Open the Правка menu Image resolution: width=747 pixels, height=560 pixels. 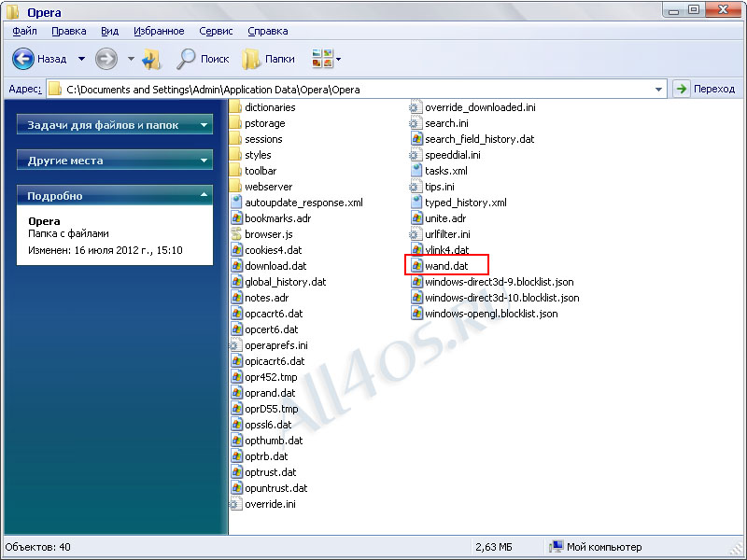(69, 31)
